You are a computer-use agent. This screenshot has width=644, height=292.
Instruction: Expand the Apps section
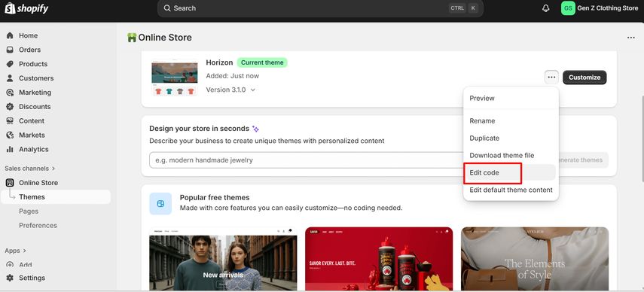15,251
